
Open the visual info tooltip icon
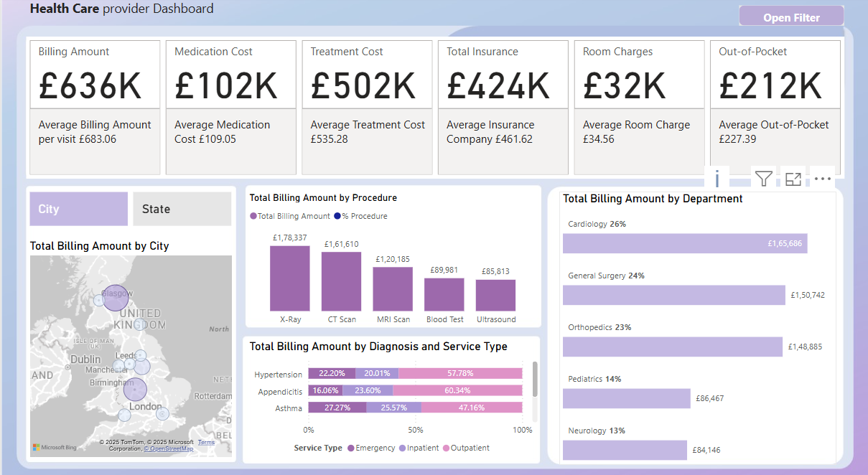(x=717, y=178)
